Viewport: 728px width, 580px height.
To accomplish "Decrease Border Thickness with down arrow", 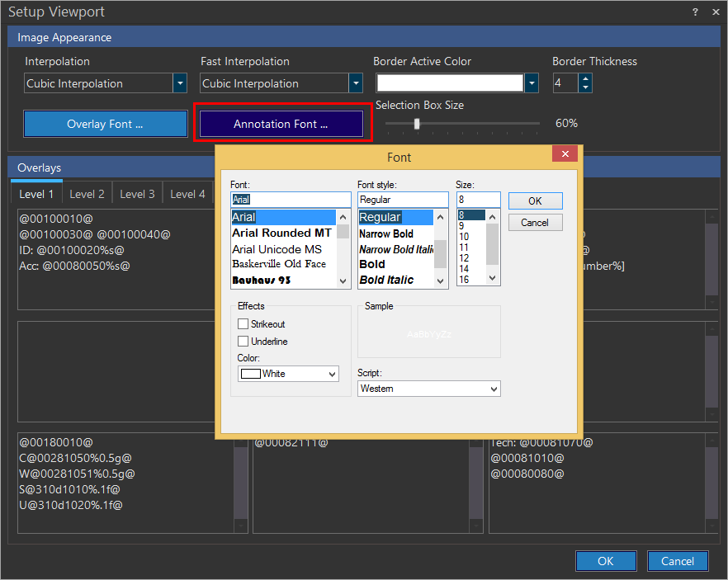I will pyautogui.click(x=585, y=87).
